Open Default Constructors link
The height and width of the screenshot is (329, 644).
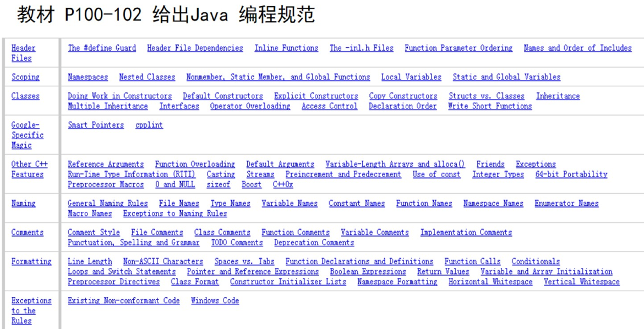pos(223,96)
